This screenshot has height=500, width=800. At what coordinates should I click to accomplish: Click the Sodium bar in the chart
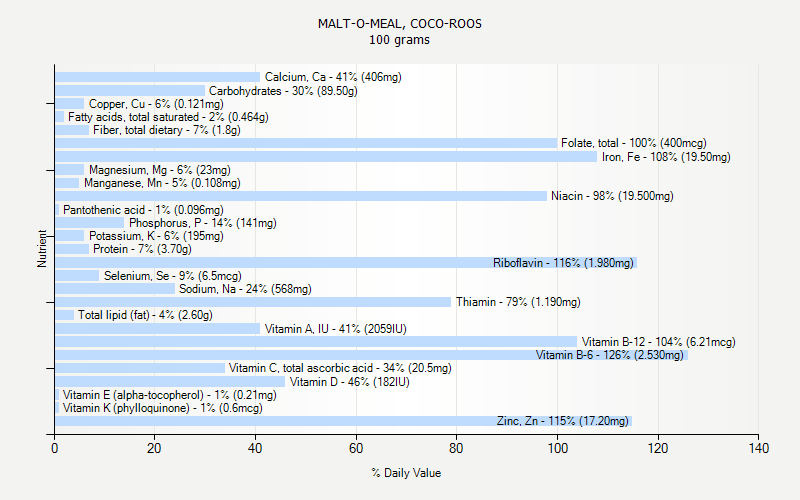click(115, 289)
